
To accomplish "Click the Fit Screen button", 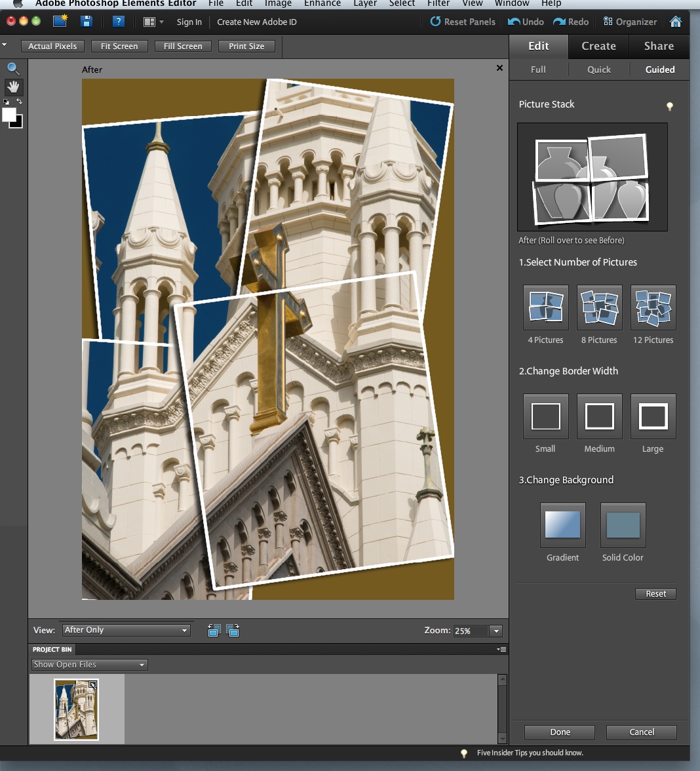I will (x=119, y=47).
